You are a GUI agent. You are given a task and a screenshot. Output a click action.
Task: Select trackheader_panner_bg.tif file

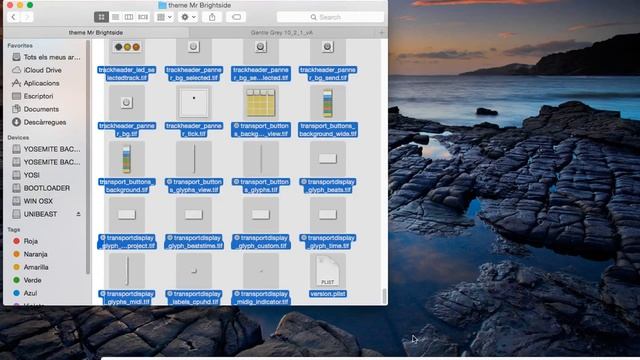tap(127, 111)
